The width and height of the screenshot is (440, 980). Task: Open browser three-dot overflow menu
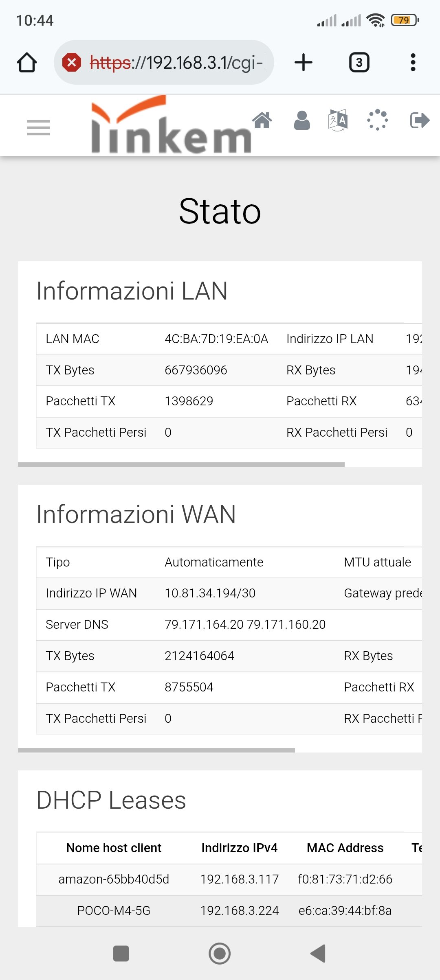(413, 63)
